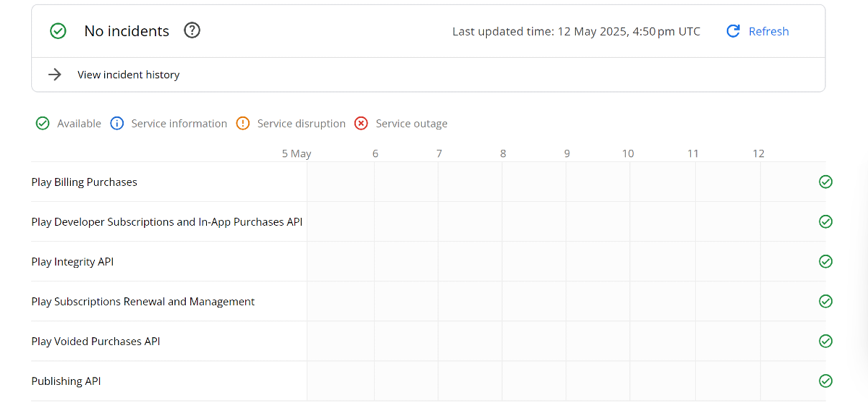Click the Available legend checkmark icon
This screenshot has width=868, height=403.
coord(43,124)
